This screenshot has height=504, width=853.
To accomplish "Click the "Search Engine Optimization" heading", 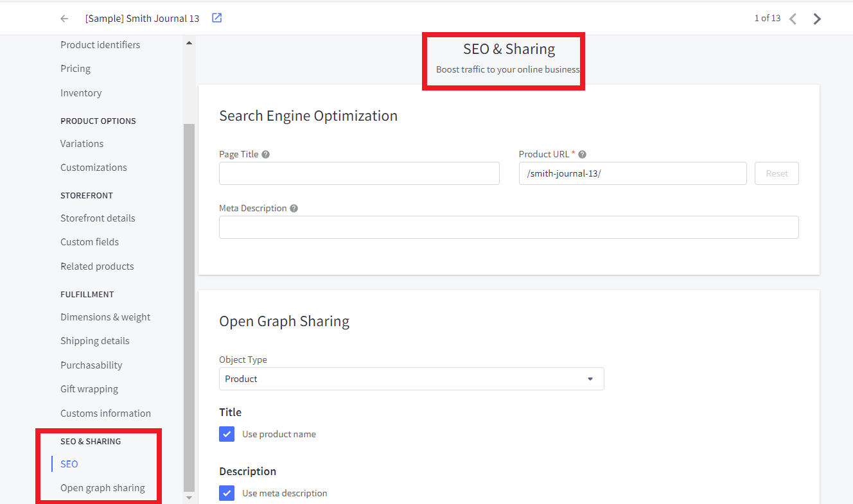I will (x=308, y=116).
